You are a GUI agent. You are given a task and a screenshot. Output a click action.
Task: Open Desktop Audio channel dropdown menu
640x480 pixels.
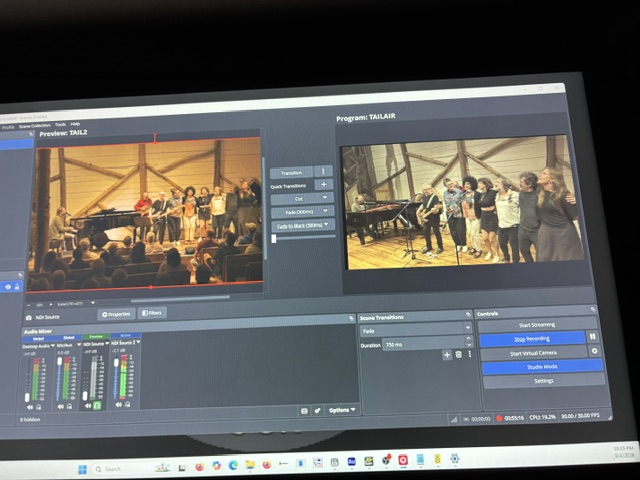[x=53, y=346]
